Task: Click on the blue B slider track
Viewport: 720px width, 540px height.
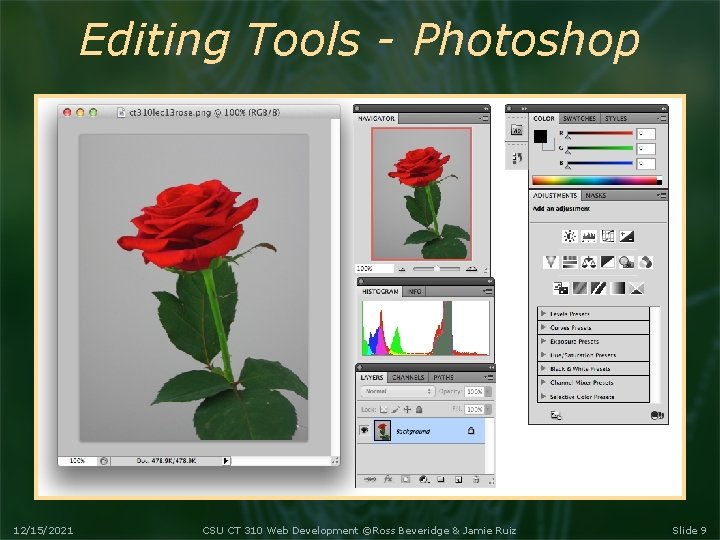Action: point(600,163)
